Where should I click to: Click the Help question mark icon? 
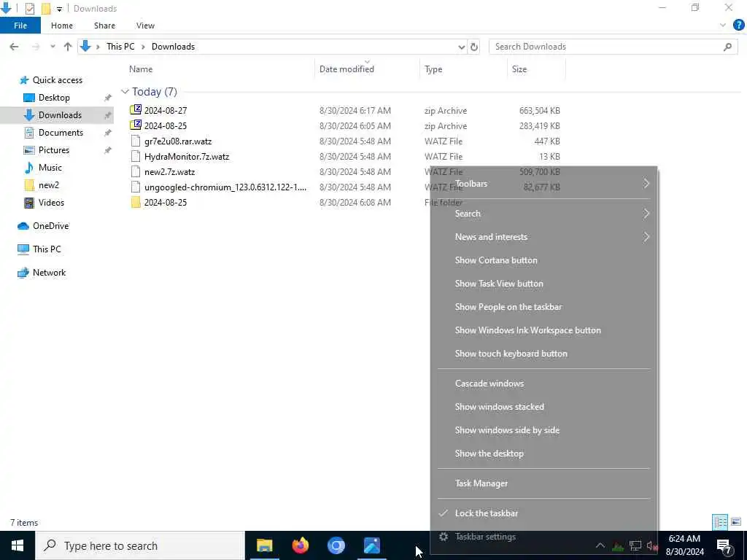[x=738, y=26]
